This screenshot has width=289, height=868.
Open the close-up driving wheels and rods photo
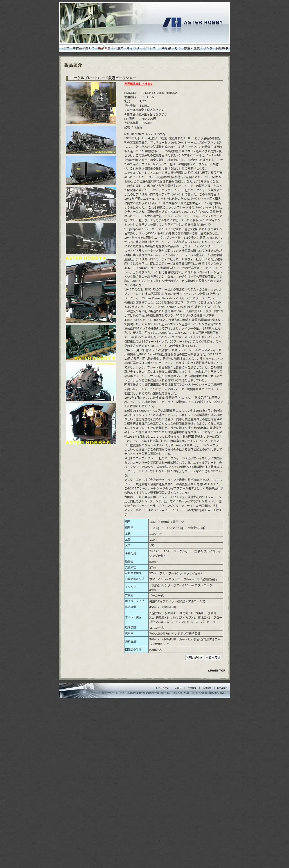[x=91, y=203]
